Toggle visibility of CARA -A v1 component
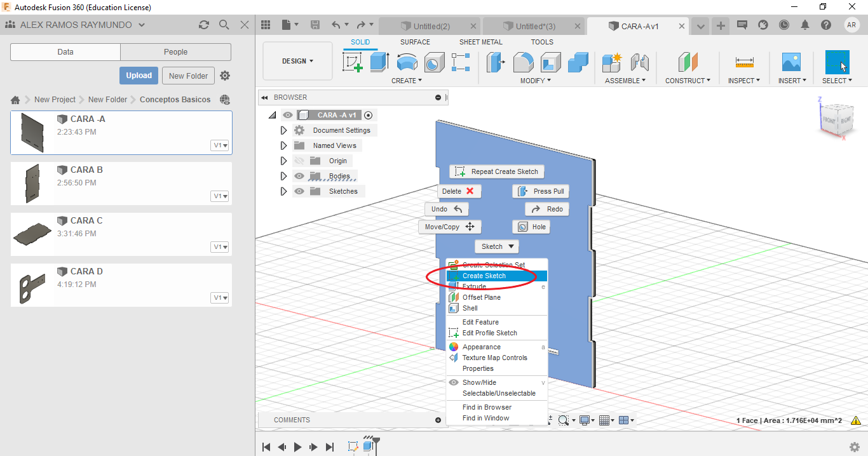868x456 pixels. tap(288, 115)
